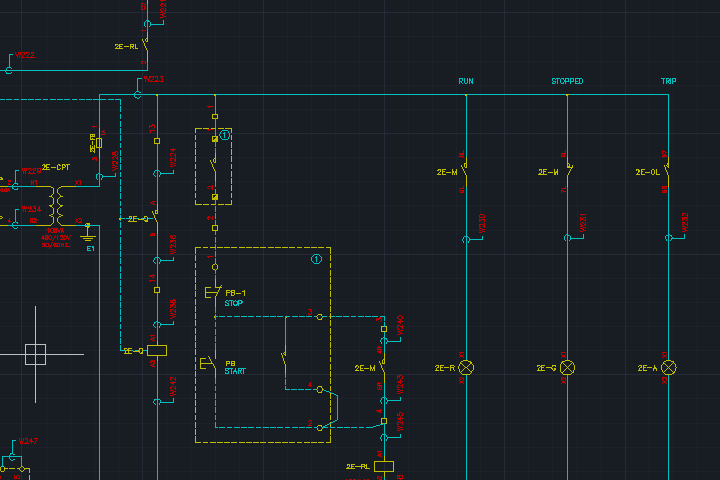The width and height of the screenshot is (720, 480).
Task: Select the 2E-FB fuse symbol
Action: pos(99,141)
